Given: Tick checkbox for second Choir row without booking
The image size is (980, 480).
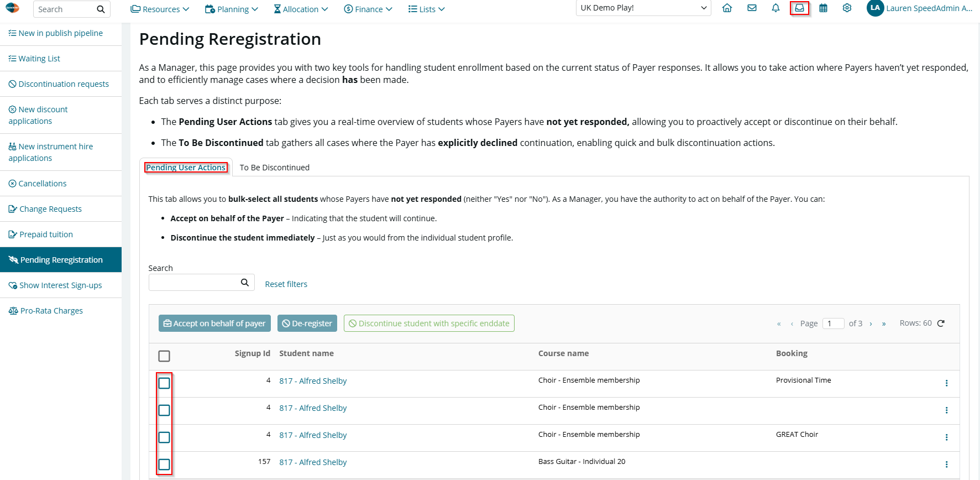Looking at the screenshot, I should point(164,410).
